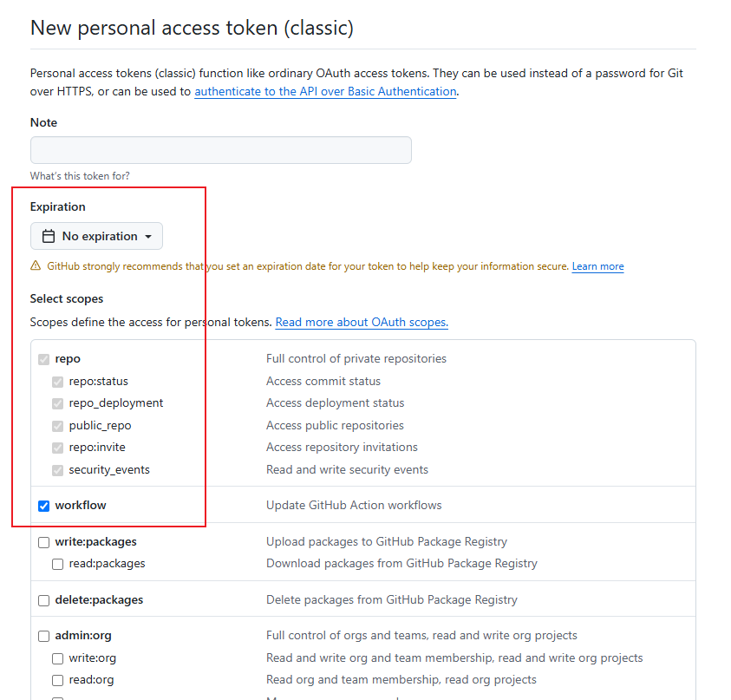
Task: Click the calendar icon in the Expiration selector
Action: tap(49, 236)
